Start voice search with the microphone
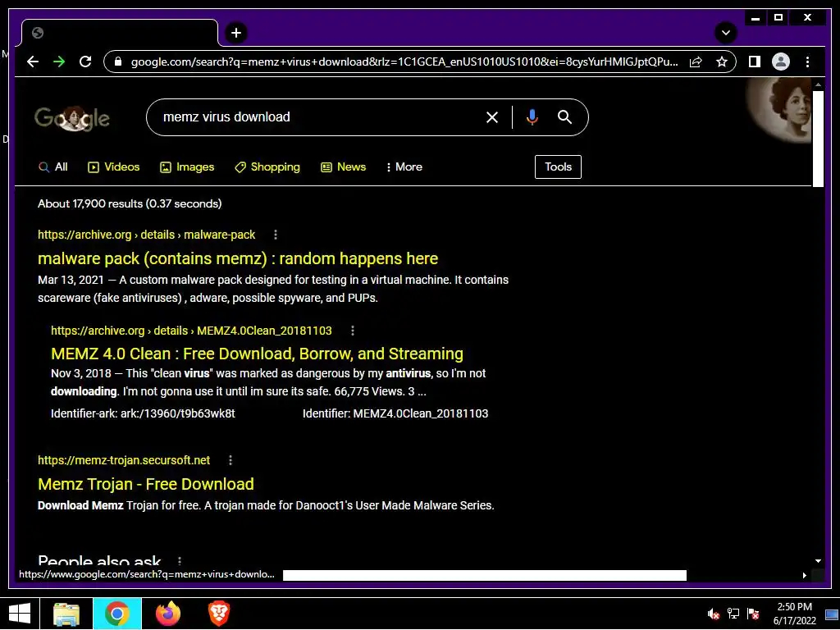Viewport: 840px width, 630px height. tap(532, 116)
